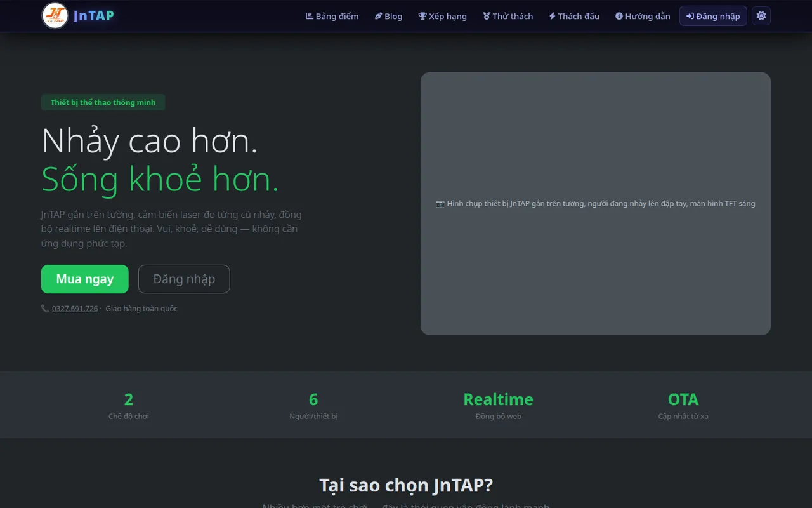Open the Hướng dẫn guide page
This screenshot has width=812, height=508.
(643, 17)
